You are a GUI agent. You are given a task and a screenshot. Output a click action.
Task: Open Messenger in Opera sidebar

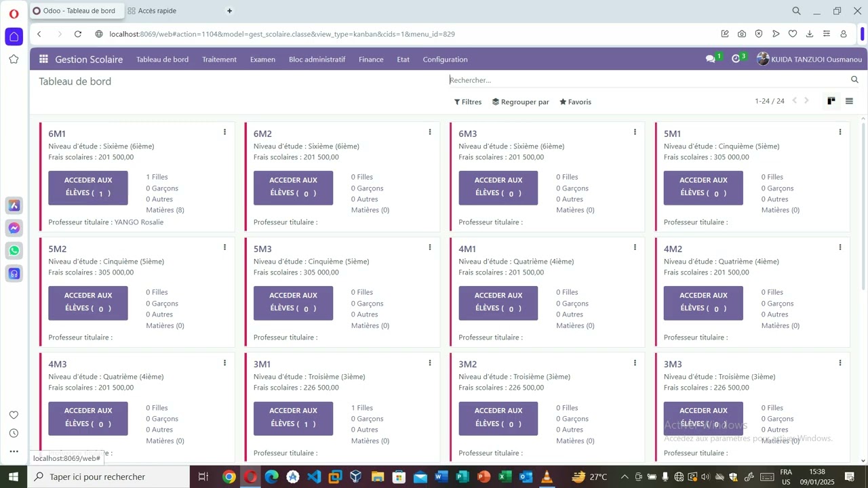(x=14, y=228)
